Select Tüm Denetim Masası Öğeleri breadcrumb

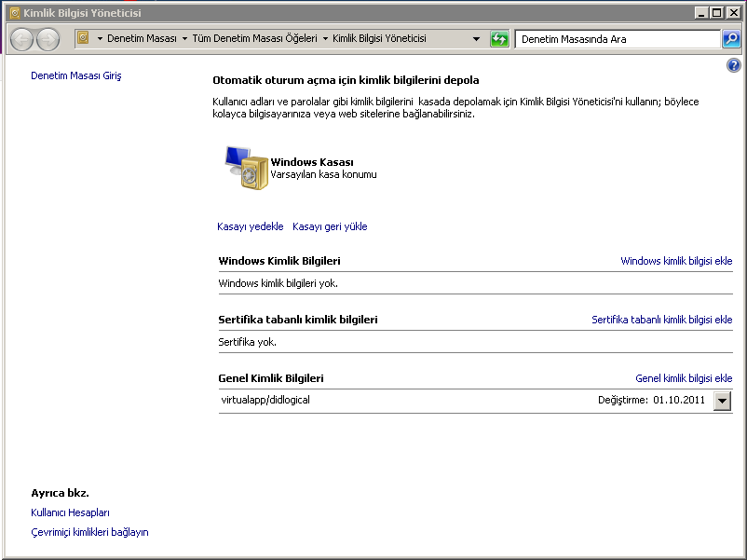[255, 38]
